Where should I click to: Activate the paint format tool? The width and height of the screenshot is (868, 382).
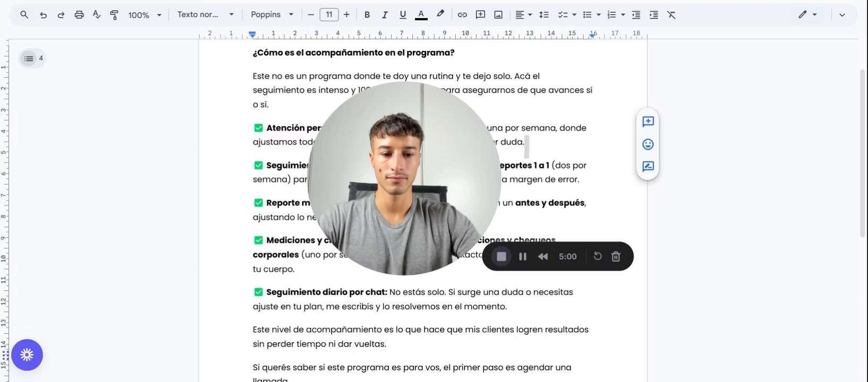click(114, 15)
